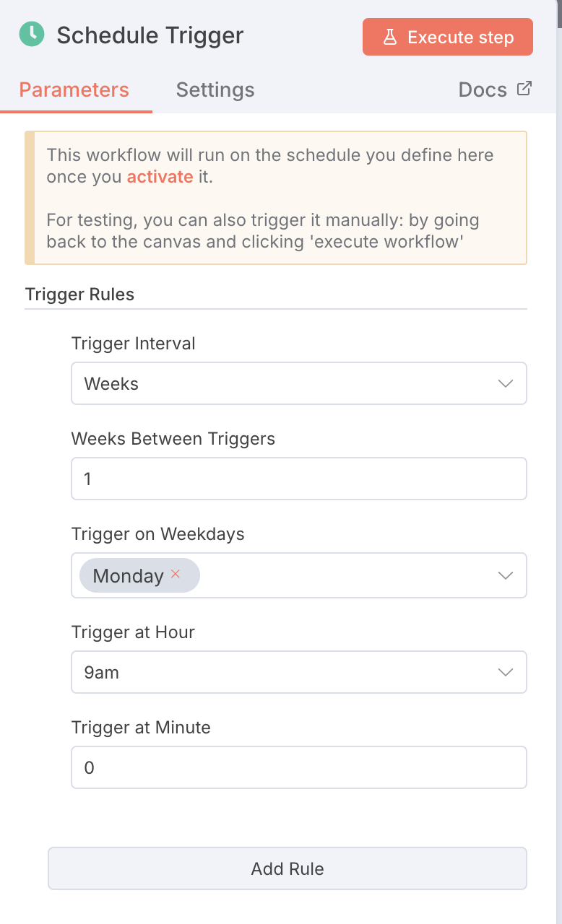Select the Weeks value in Trigger Interval
Image resolution: width=562 pixels, height=924 pixels.
point(112,384)
